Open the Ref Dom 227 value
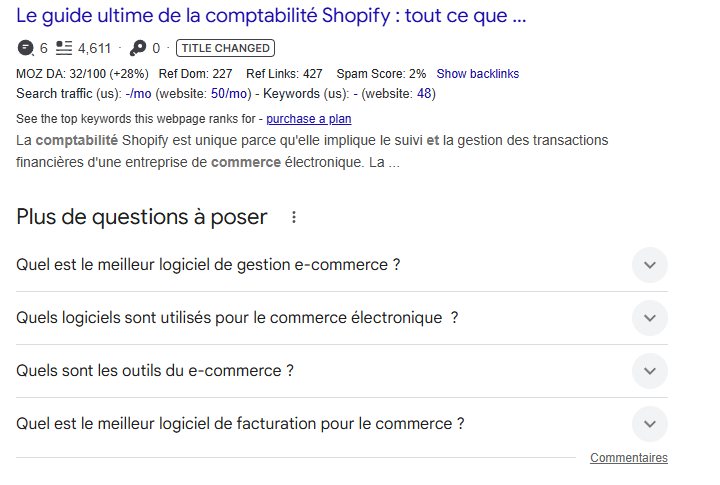The image size is (720, 485). [x=222, y=74]
